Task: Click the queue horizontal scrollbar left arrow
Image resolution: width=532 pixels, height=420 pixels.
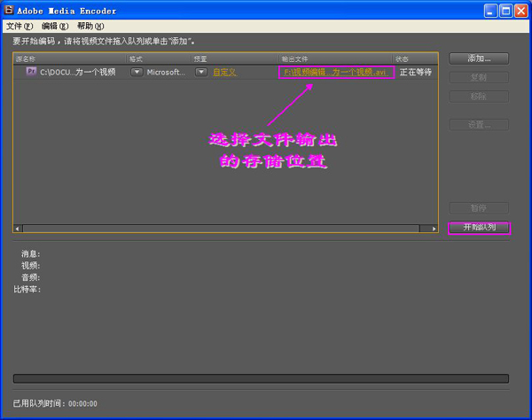Action: pyautogui.click(x=18, y=229)
